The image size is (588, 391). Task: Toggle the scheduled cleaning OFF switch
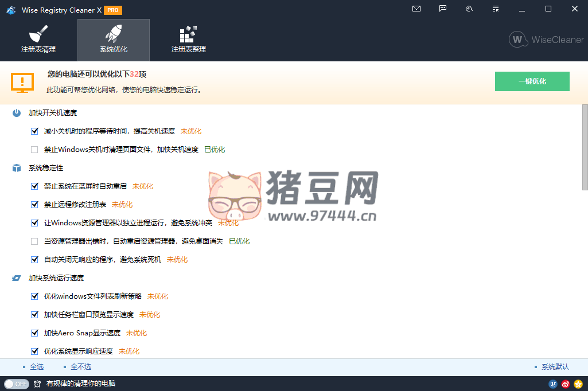16,384
